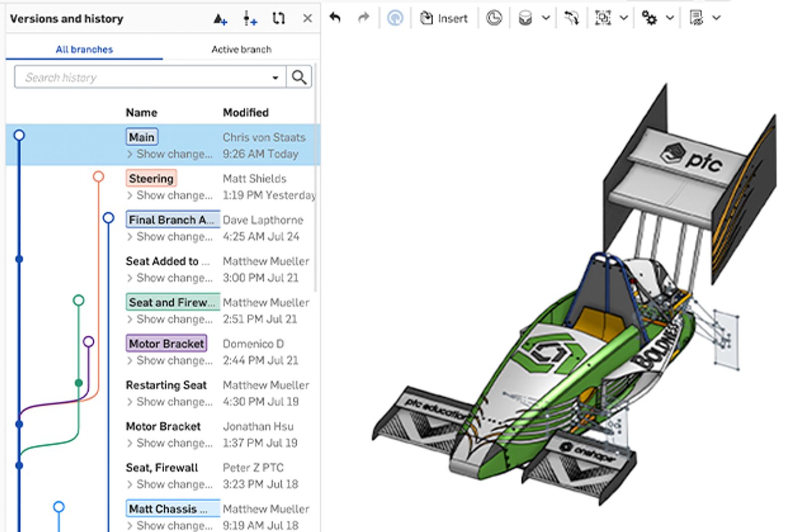Image resolution: width=794 pixels, height=532 pixels.
Task: Select the Steering branch node on the graph
Action: pos(98,175)
